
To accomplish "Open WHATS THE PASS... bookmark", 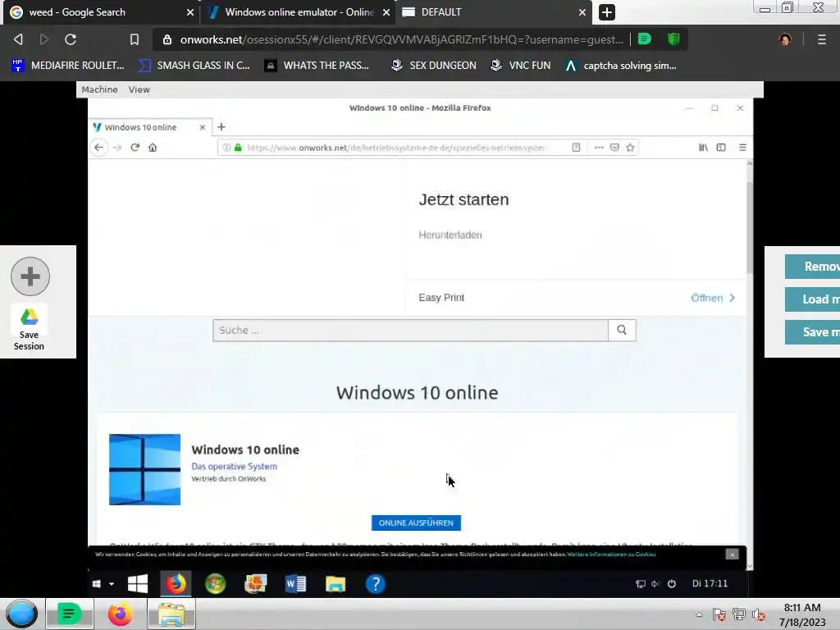I will pos(317,66).
